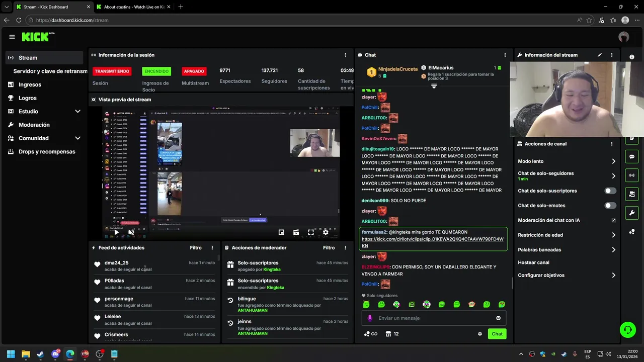Open the Chat panel options menu
The image size is (644, 362).
[505, 55]
